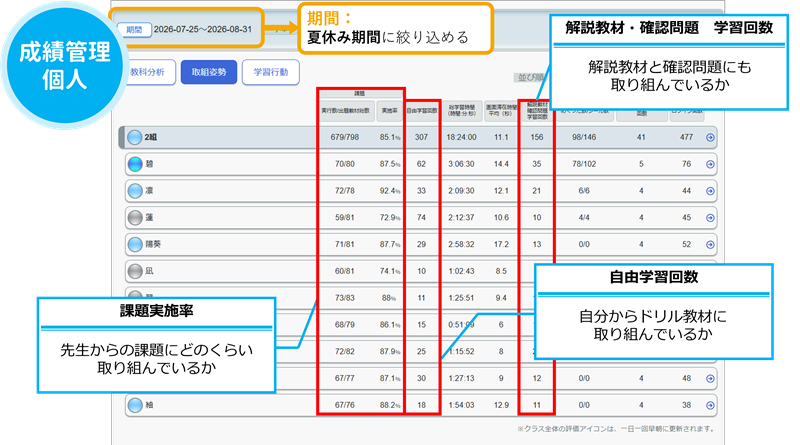This screenshot has width=800, height=445.
Task: Click the evaluation icon beside 凛
Action: 135,191
